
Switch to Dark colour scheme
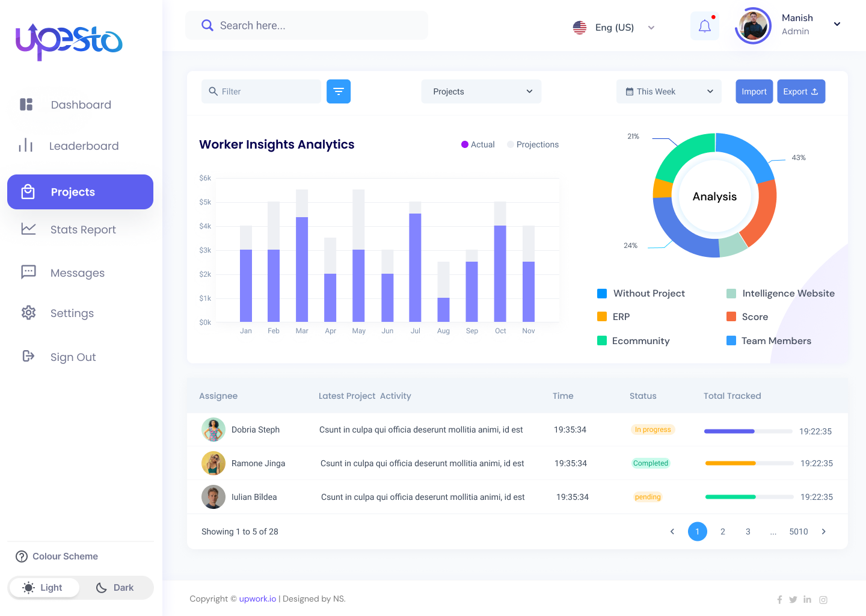pyautogui.click(x=115, y=588)
